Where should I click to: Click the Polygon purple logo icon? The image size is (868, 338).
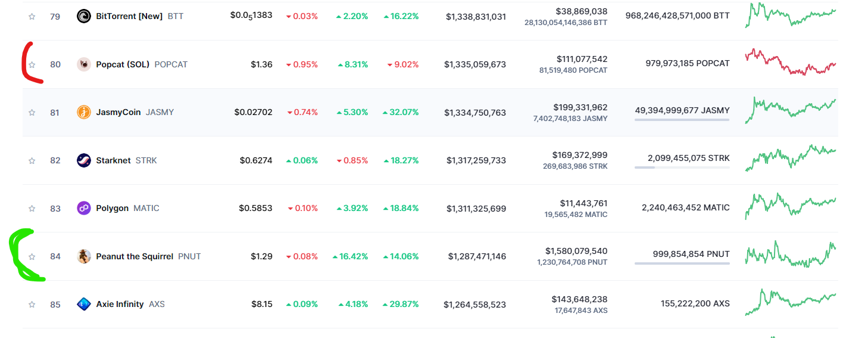coord(84,208)
